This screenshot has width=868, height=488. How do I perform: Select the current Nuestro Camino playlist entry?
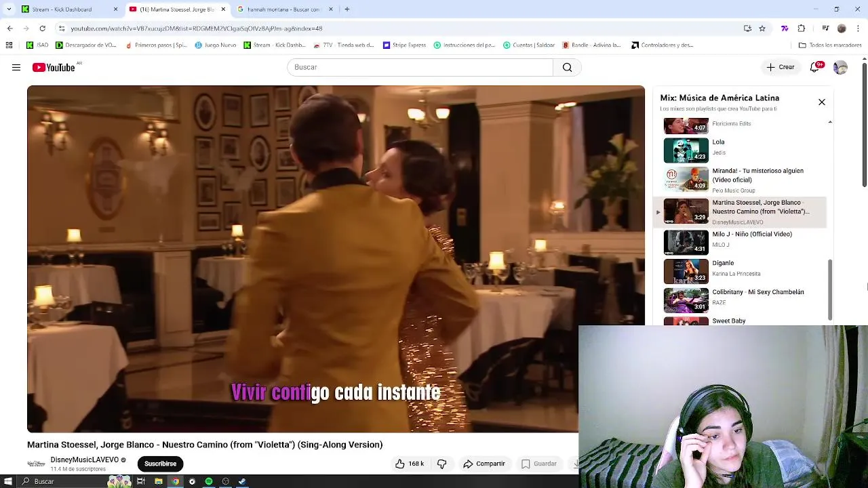pos(740,212)
